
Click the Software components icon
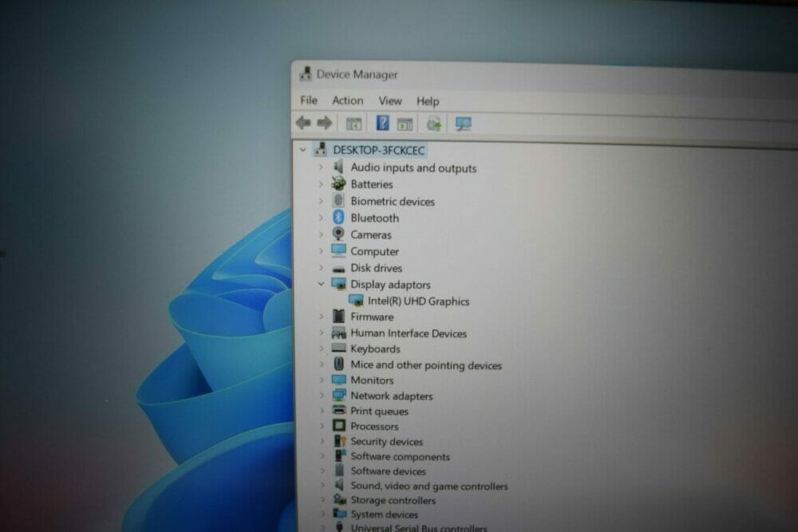(340, 455)
